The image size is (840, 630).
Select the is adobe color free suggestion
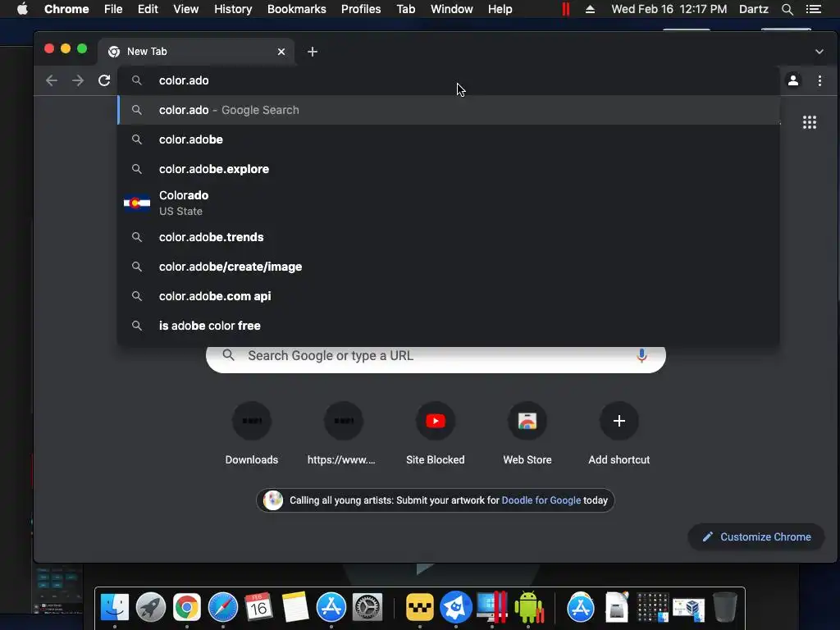pyautogui.click(x=449, y=325)
